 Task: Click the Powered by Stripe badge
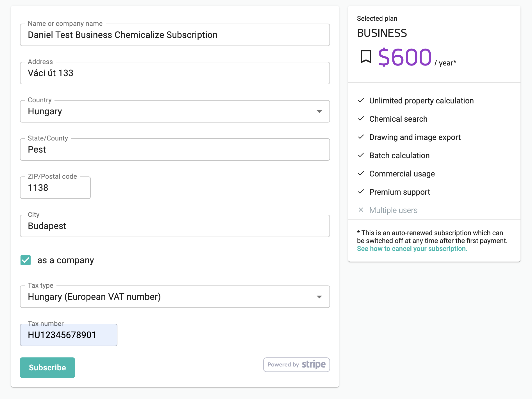pyautogui.click(x=296, y=364)
